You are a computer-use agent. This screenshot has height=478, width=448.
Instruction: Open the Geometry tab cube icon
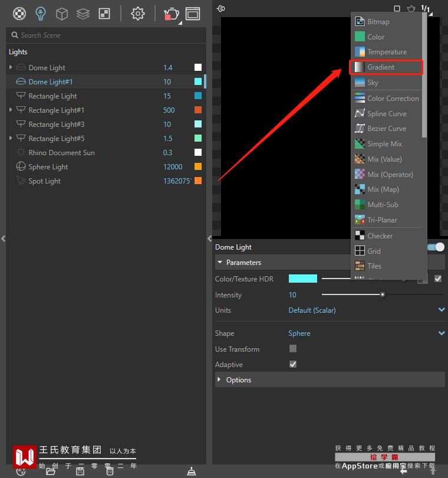coord(62,14)
